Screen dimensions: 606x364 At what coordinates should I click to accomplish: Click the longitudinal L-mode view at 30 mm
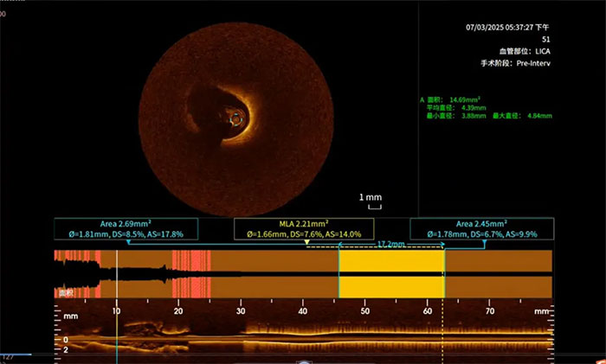pyautogui.click(x=241, y=333)
